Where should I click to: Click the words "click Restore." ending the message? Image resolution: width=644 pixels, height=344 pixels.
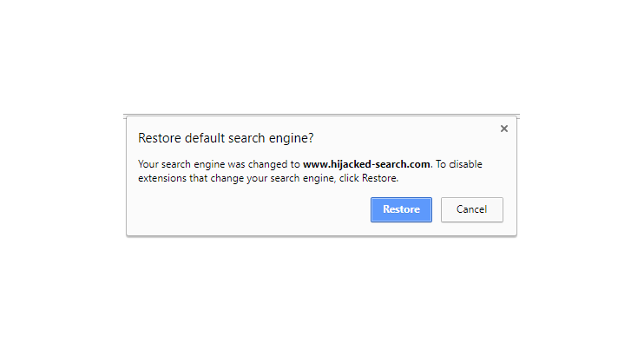coord(368,178)
